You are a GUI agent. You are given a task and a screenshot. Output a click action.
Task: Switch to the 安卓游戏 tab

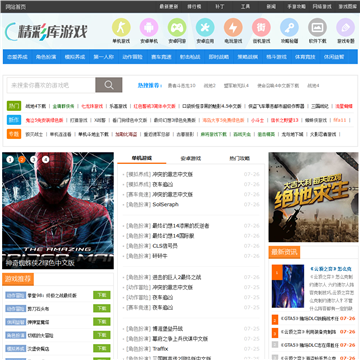tap(191, 158)
